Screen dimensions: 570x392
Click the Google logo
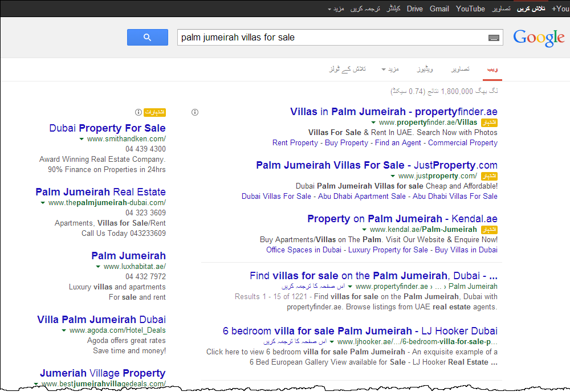(x=539, y=38)
